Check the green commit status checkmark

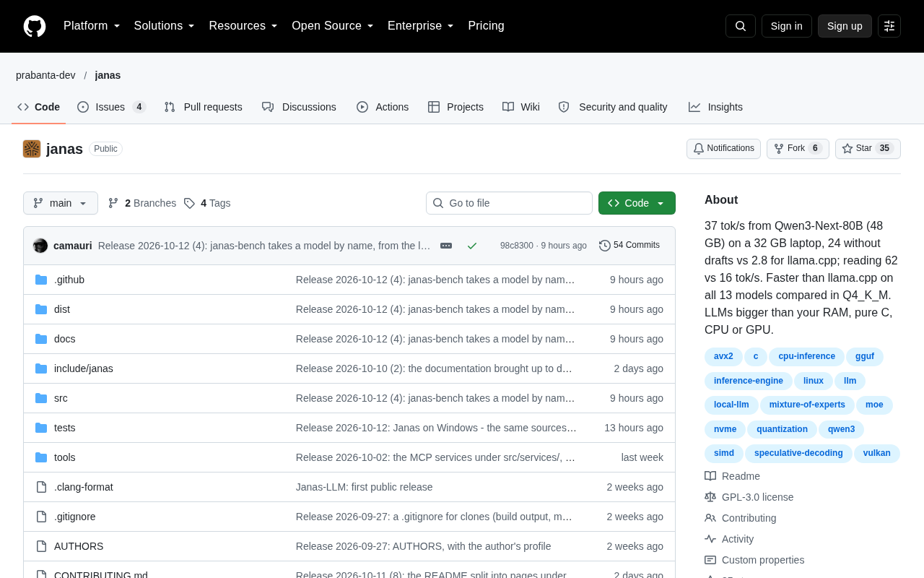tap(472, 246)
